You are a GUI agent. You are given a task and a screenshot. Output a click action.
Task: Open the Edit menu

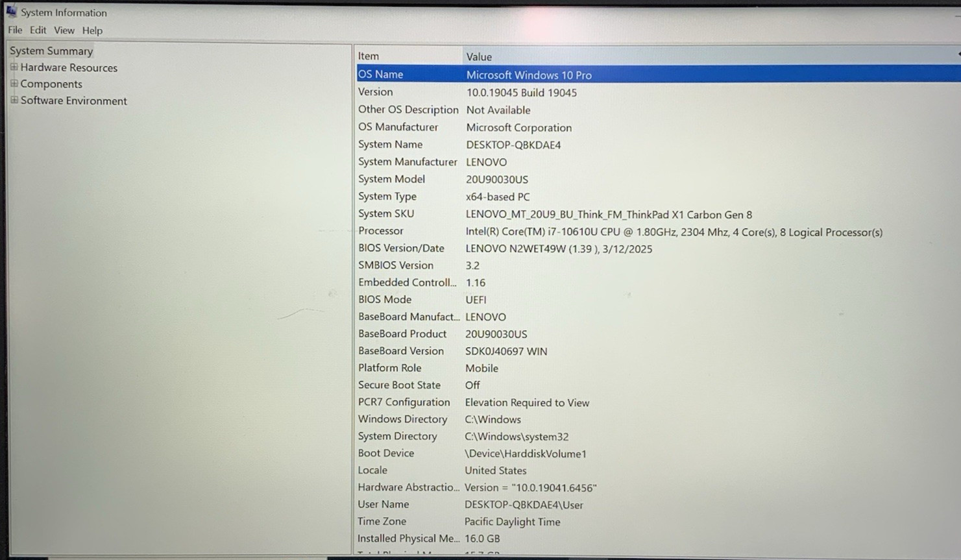pos(38,30)
